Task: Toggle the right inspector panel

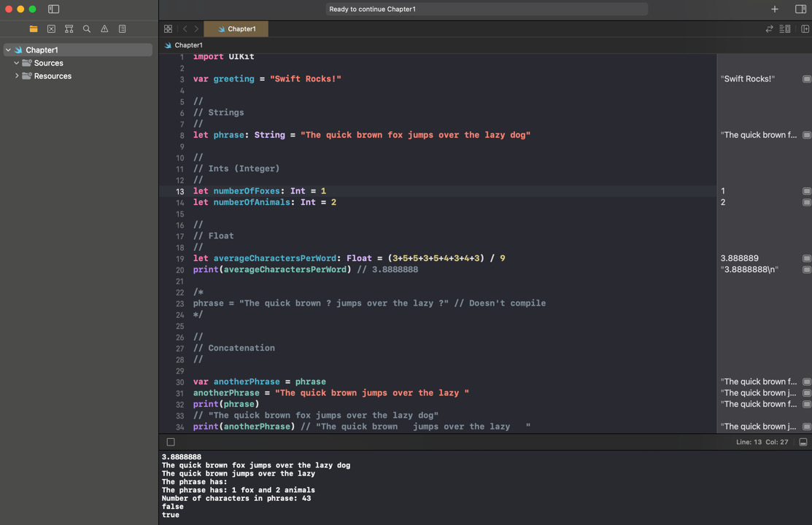Action: tap(800, 9)
